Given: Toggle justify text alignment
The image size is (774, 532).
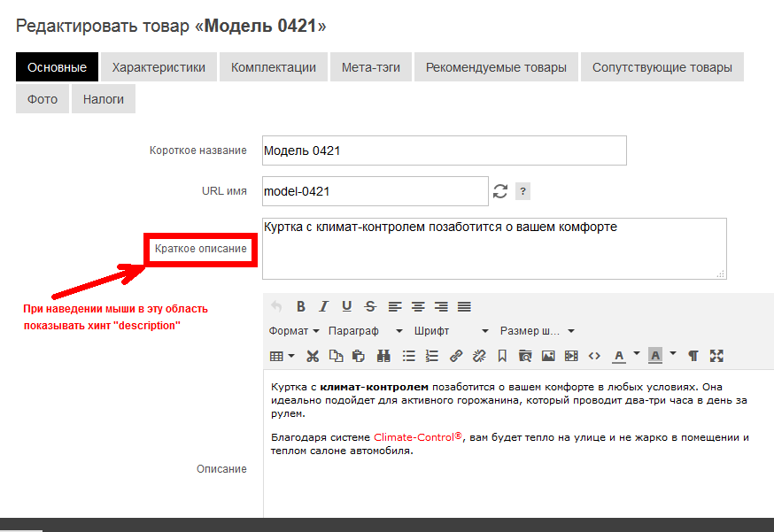Looking at the screenshot, I should [464, 306].
